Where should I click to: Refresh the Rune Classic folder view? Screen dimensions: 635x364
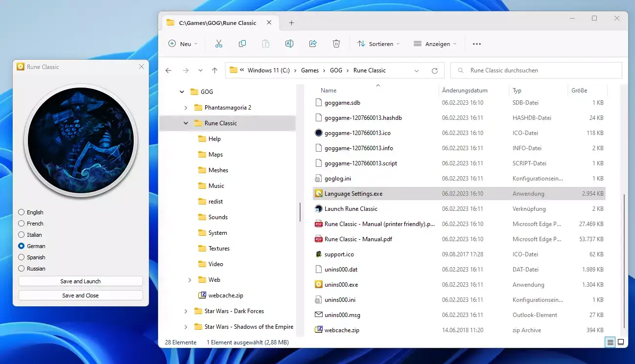coord(434,70)
